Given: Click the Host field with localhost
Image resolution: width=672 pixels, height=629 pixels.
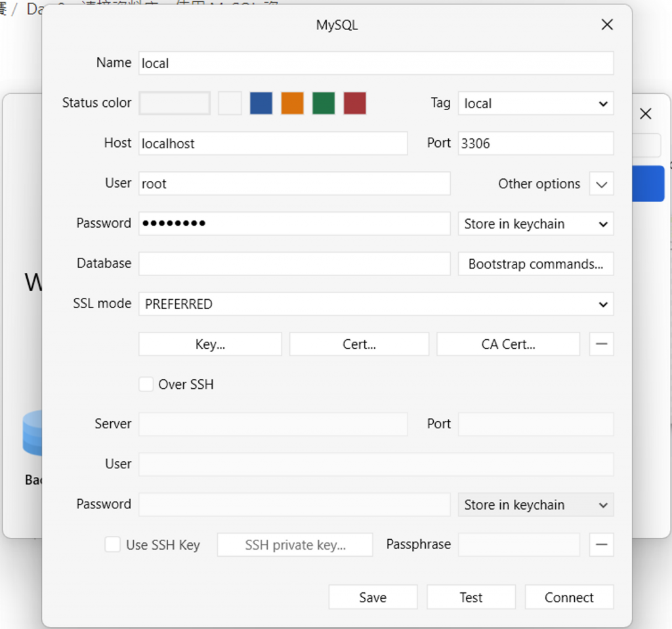Looking at the screenshot, I should (272, 143).
